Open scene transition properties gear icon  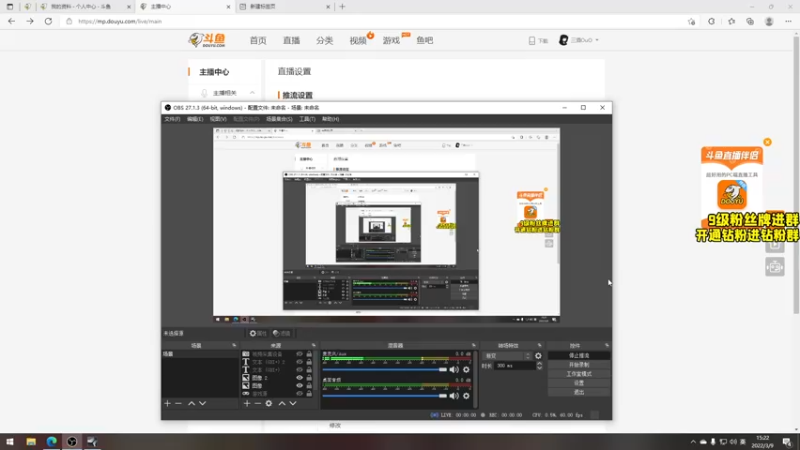[538, 356]
